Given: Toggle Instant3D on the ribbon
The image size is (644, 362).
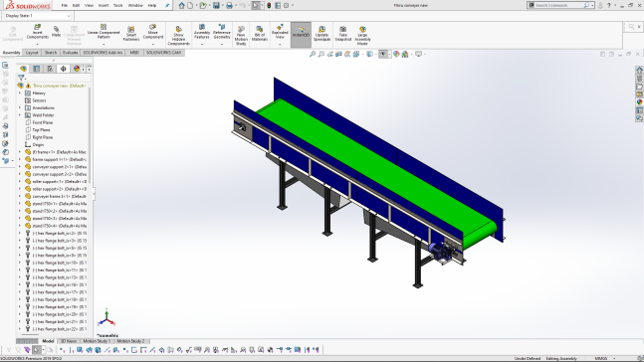Looking at the screenshot, I should 301,35.
